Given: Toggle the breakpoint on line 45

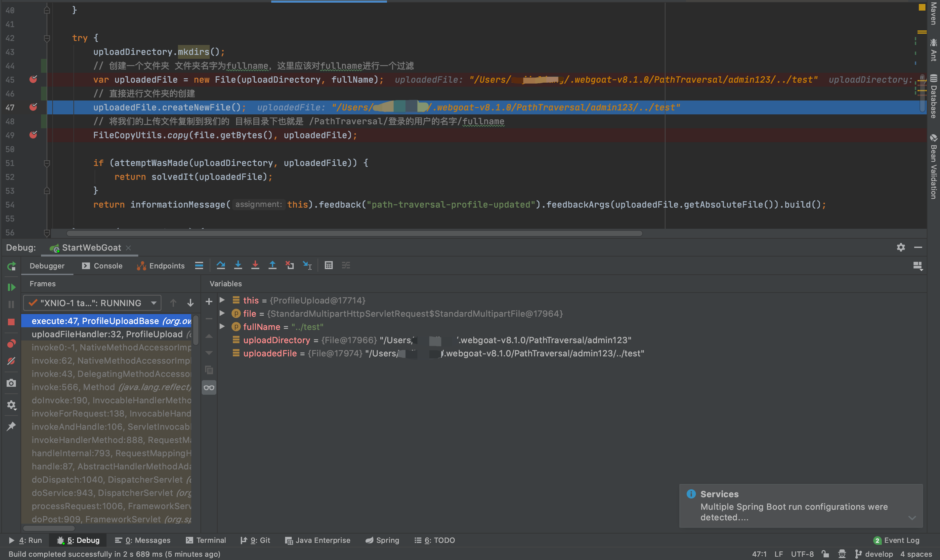Looking at the screenshot, I should click(33, 79).
